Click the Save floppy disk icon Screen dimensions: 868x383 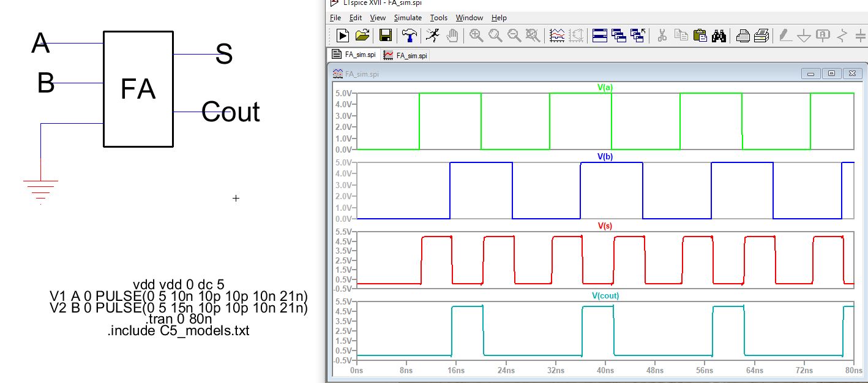(386, 36)
